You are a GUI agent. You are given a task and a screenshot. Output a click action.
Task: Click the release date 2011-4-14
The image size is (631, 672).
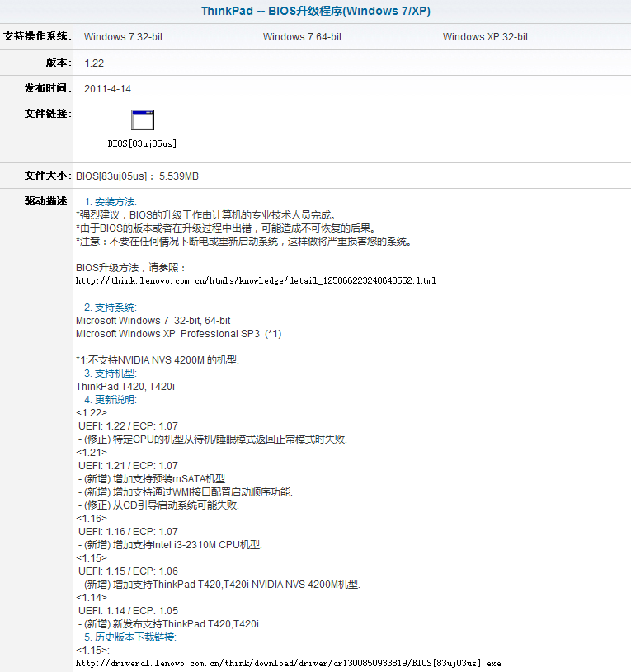107,89
